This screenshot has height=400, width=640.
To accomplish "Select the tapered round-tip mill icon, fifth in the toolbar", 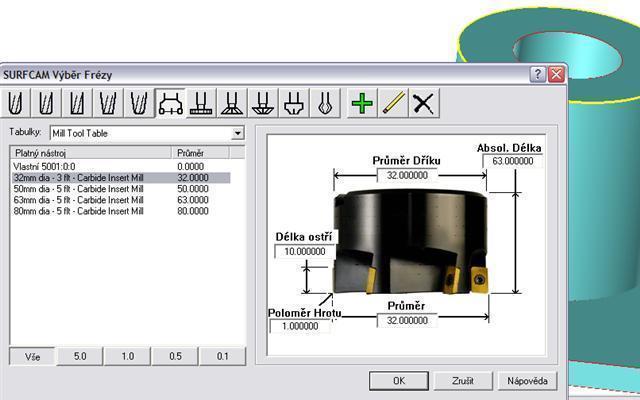I will [139, 103].
